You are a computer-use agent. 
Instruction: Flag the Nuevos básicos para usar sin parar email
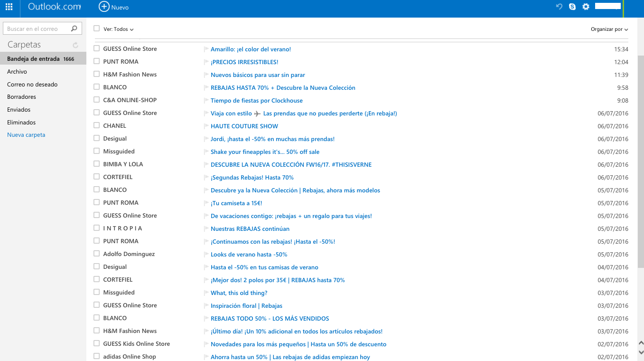(x=206, y=75)
